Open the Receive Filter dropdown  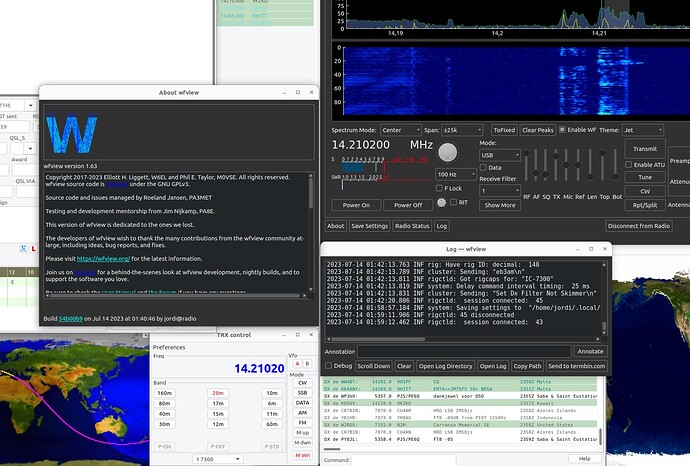click(500, 191)
